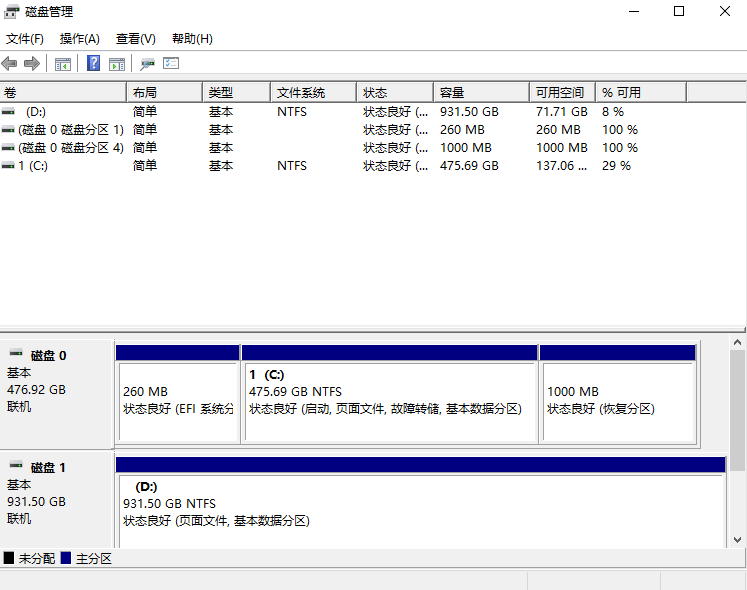Click the 71.71 GB free space cell
Image resolution: width=747 pixels, height=590 pixels.
click(x=562, y=112)
